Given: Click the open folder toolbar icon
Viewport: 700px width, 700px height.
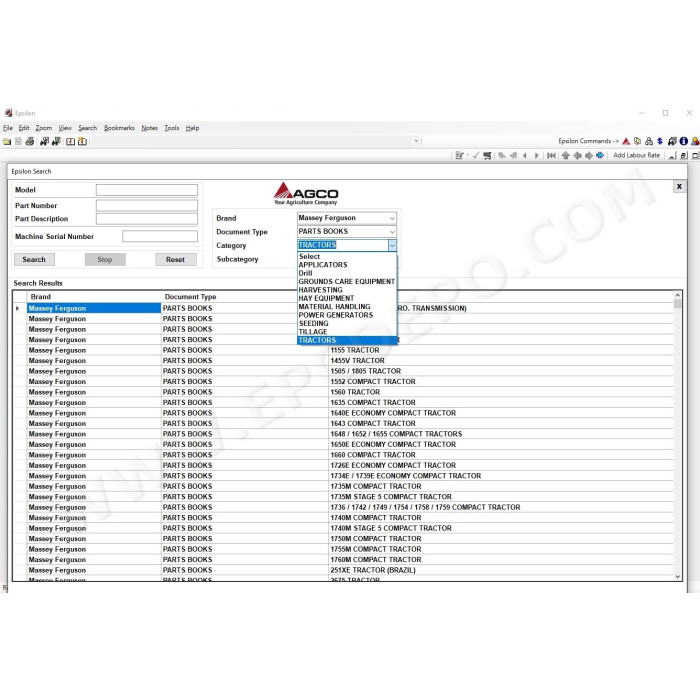Looking at the screenshot, I should [x=7, y=142].
